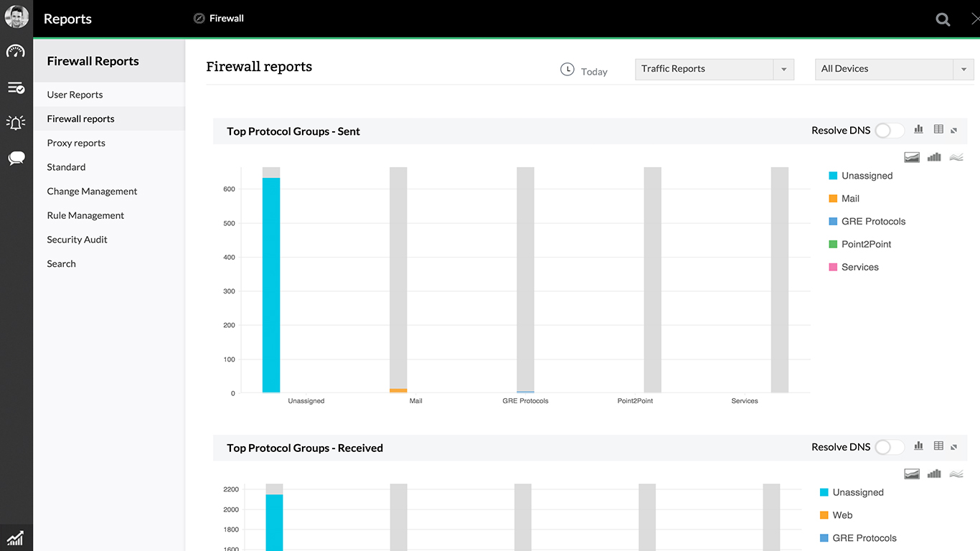This screenshot has width=980, height=551.
Task: Select line chart type for Received panel
Action: [956, 474]
